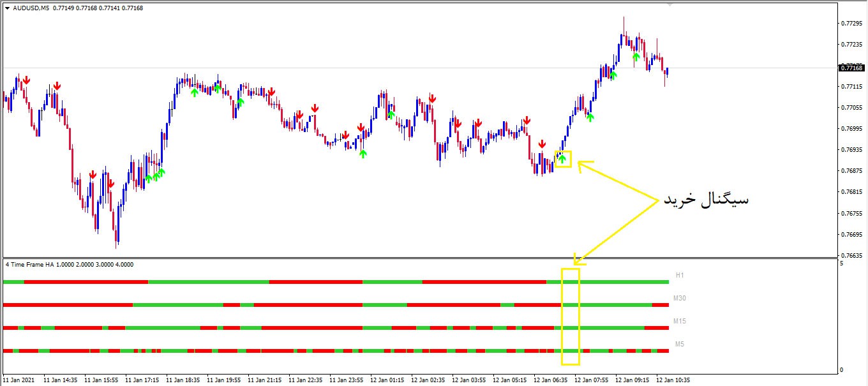The image size is (868, 386).
Task: Click the 12 Jan 03:55 time label
Action: tap(469, 380)
